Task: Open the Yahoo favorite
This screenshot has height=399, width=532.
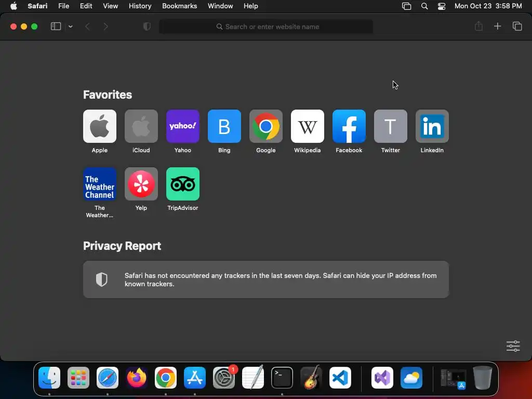Action: (182, 126)
